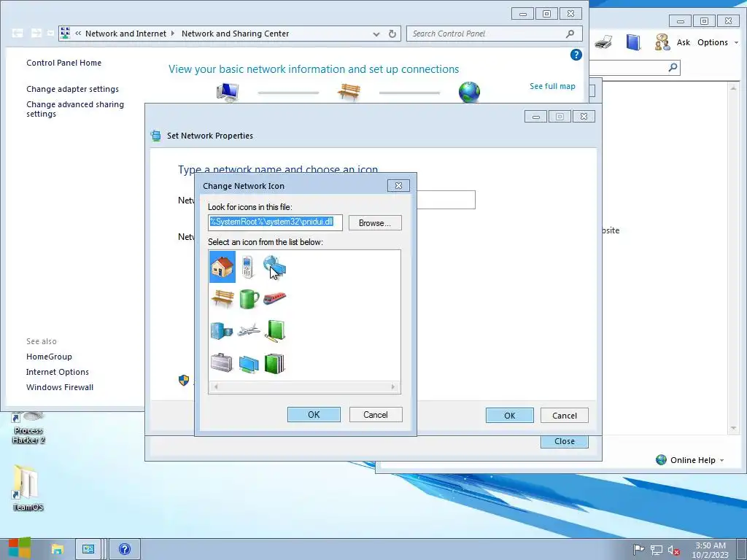Click Control Panel taskbar button
This screenshot has height=560, width=747.
click(88, 550)
